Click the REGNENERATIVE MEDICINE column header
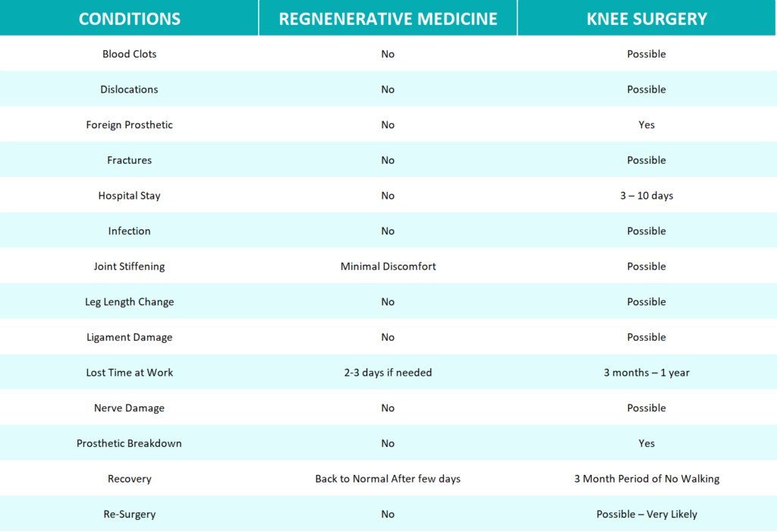Screen dimensions: 777x532 pyautogui.click(x=388, y=19)
